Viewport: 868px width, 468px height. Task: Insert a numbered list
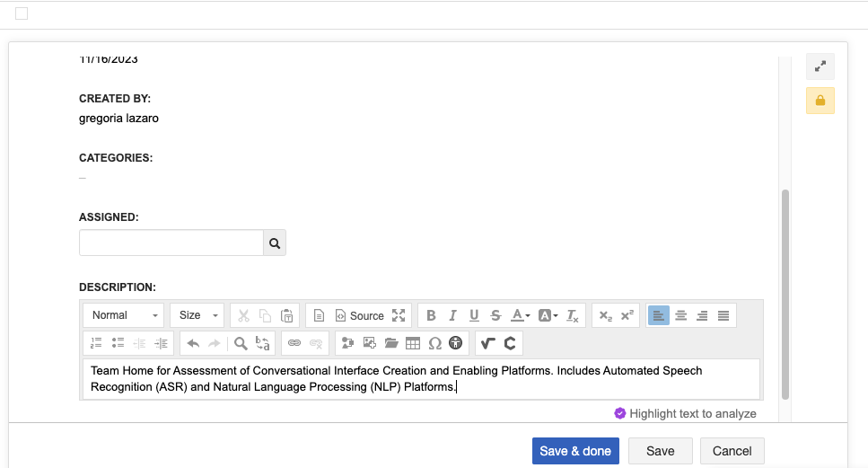point(96,343)
